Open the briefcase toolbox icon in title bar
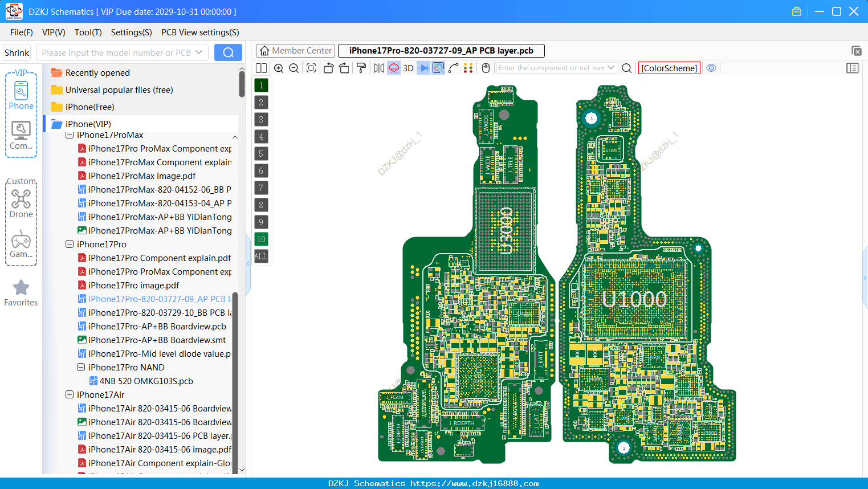This screenshot has width=868, height=489. click(x=797, y=11)
